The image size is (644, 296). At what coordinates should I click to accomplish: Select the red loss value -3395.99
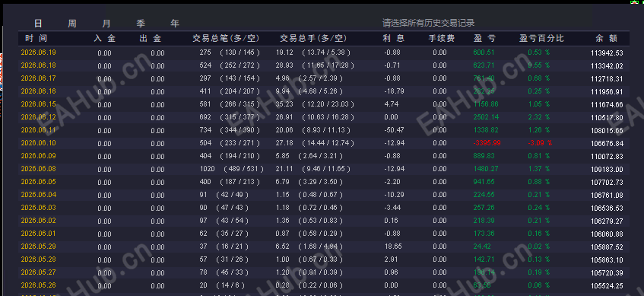[487, 143]
